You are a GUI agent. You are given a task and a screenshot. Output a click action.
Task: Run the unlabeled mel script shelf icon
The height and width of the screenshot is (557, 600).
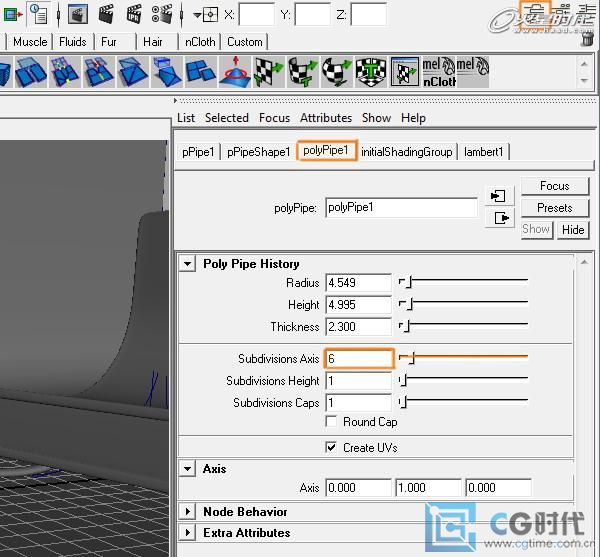click(473, 72)
